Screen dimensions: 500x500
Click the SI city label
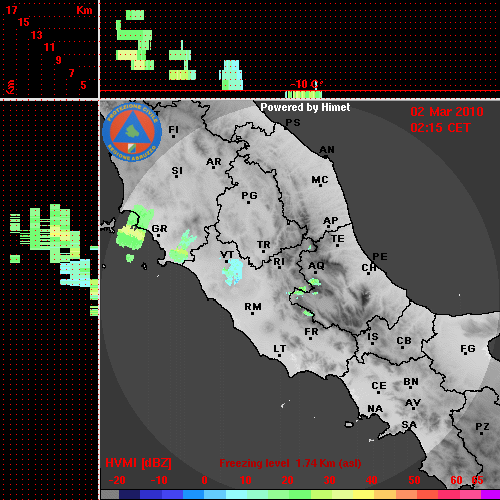(177, 171)
